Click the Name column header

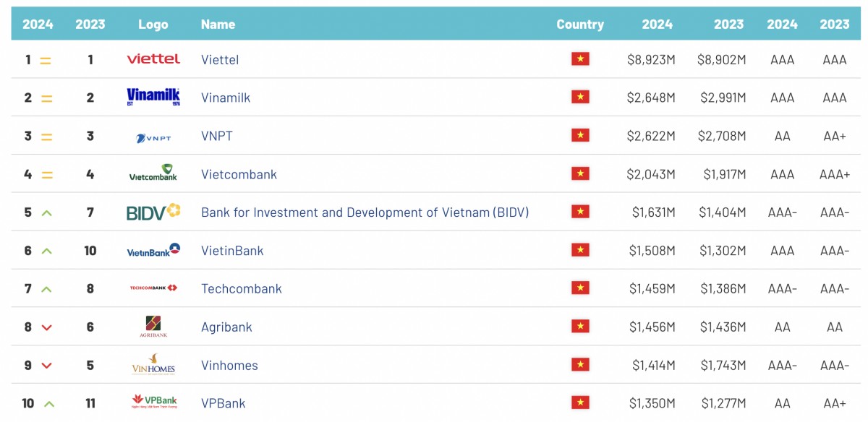218,25
